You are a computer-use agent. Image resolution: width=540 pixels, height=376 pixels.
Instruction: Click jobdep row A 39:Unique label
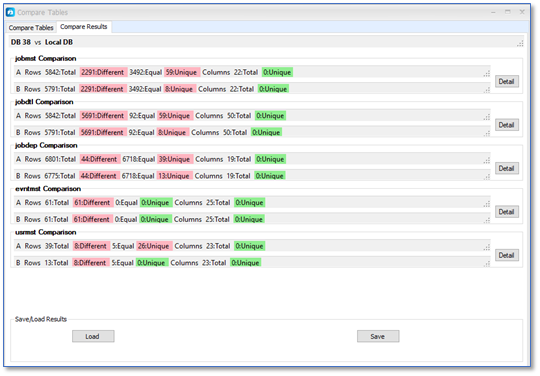tap(175, 159)
